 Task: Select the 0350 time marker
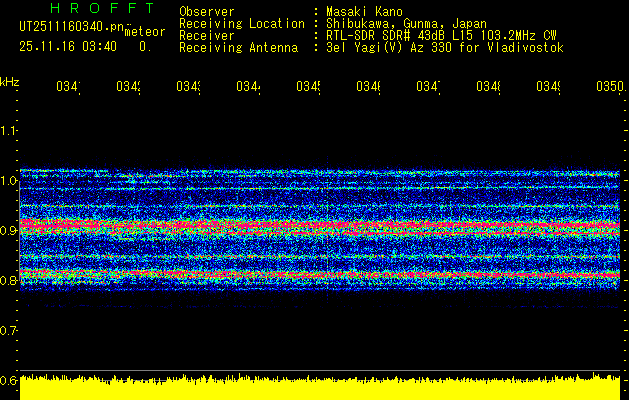click(x=607, y=88)
